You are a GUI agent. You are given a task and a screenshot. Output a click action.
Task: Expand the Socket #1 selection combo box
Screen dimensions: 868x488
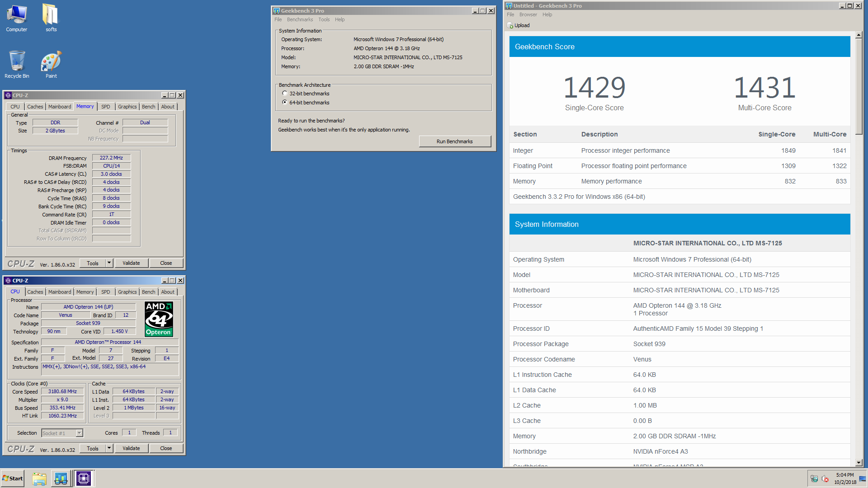pos(62,433)
